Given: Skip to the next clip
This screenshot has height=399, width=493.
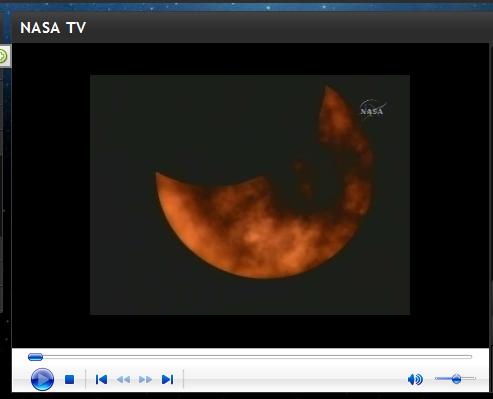Looking at the screenshot, I should 167,379.
